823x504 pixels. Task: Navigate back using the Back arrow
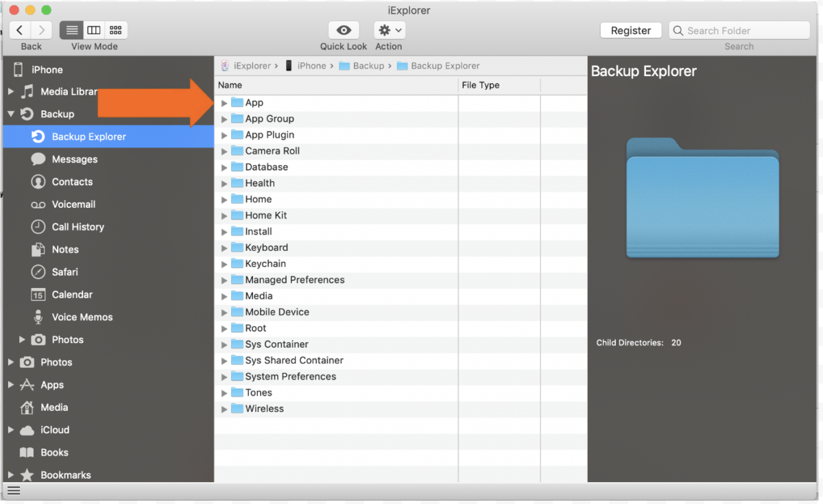point(19,30)
